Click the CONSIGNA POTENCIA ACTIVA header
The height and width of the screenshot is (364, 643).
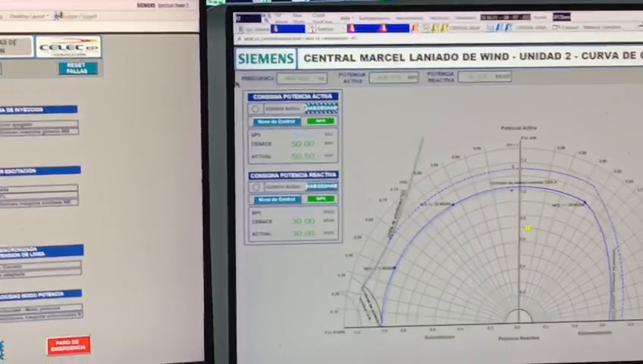pos(293,97)
